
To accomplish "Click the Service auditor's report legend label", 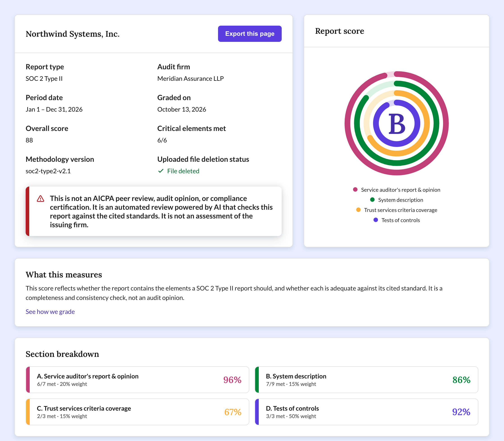I will (x=400, y=189).
